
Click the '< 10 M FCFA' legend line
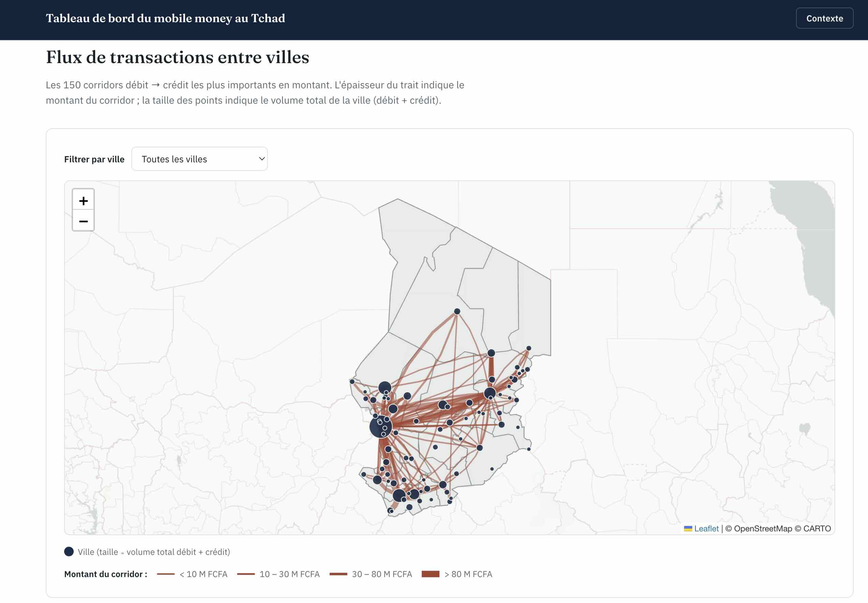[165, 574]
